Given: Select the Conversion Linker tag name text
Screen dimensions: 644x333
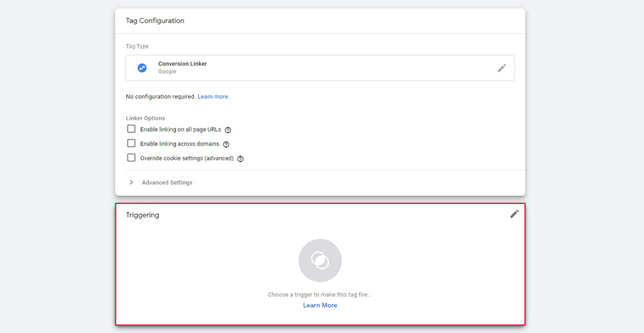Looking at the screenshot, I should (x=182, y=64).
